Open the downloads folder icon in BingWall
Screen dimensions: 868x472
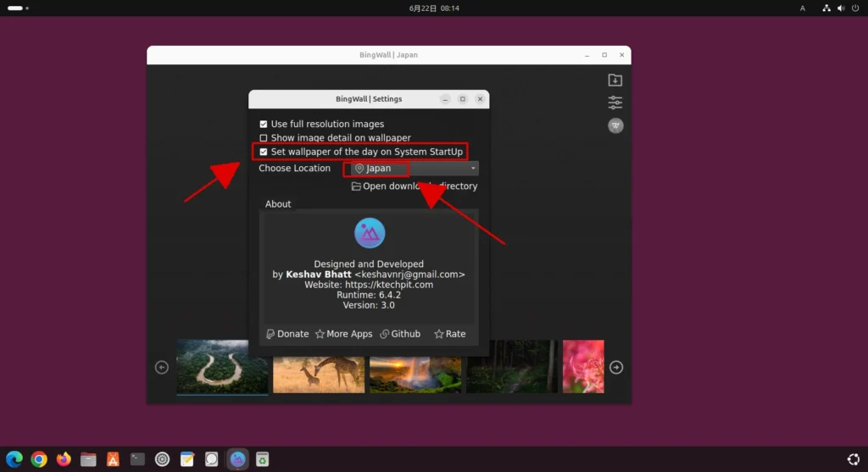(x=615, y=81)
